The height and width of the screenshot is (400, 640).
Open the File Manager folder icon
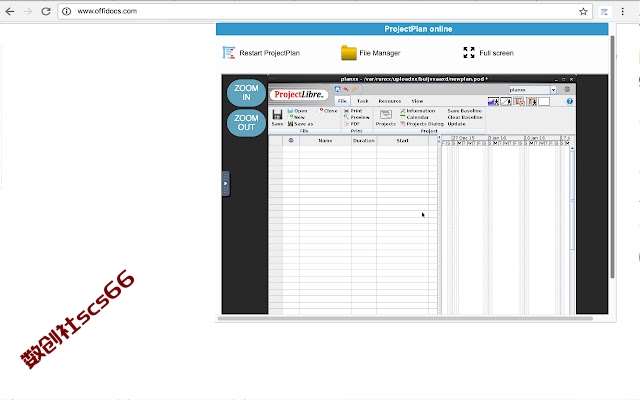[349, 53]
